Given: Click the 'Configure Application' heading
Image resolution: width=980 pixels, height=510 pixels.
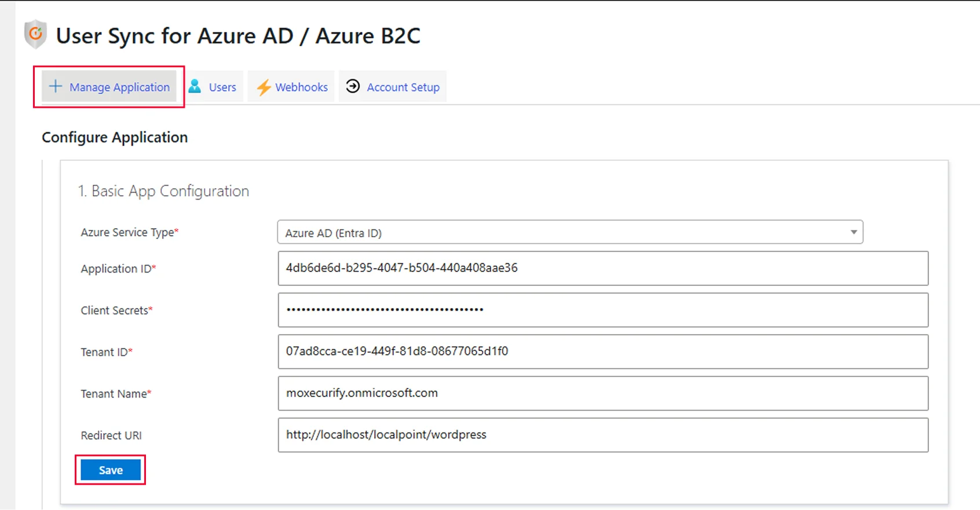Looking at the screenshot, I should (x=115, y=137).
